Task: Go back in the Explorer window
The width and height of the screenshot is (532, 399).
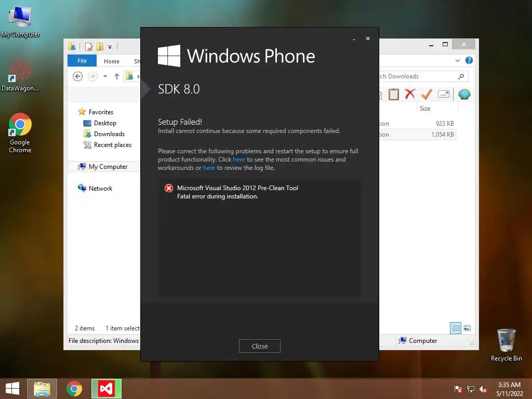Action: 78,76
